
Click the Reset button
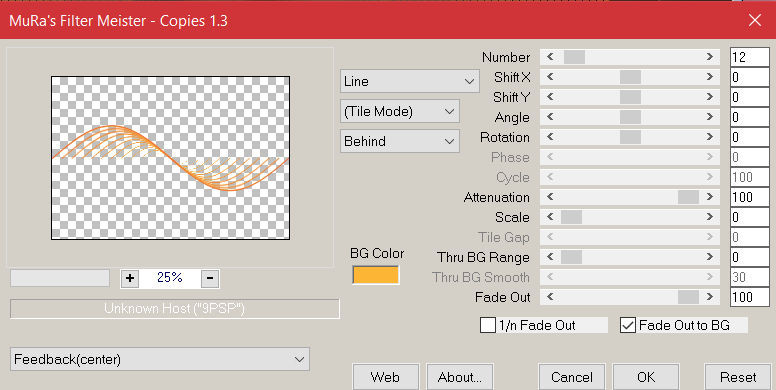(x=738, y=377)
